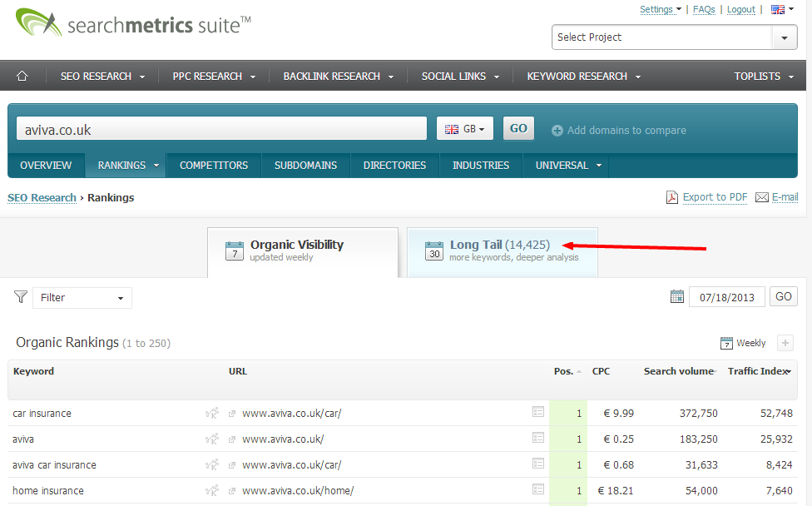812x506 pixels.
Task: Switch to the DIRECTORIES tab
Action: click(x=394, y=166)
